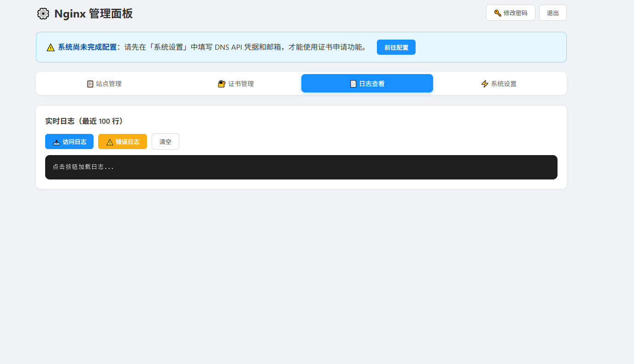Click the clipboard icon of 站点管理
Image resolution: width=634 pixels, height=364 pixels.
(x=90, y=84)
